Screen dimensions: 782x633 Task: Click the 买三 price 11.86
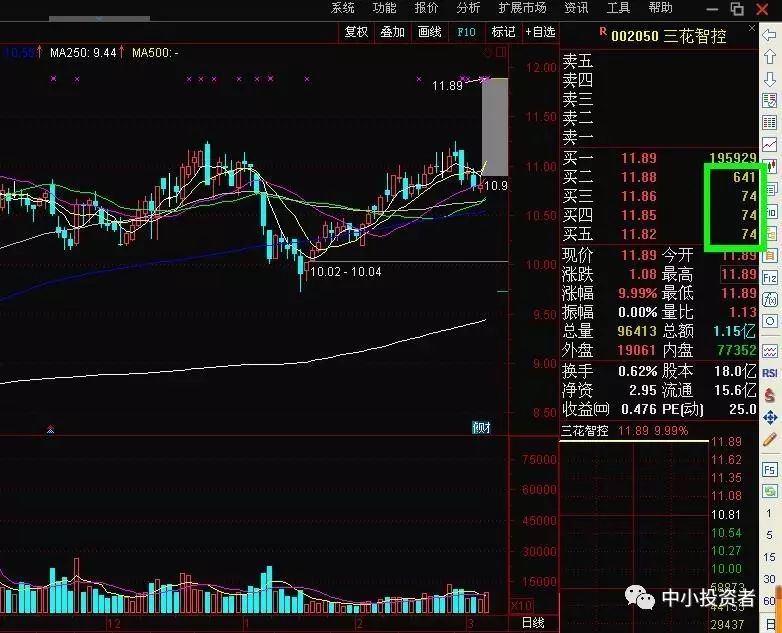[x=639, y=196]
